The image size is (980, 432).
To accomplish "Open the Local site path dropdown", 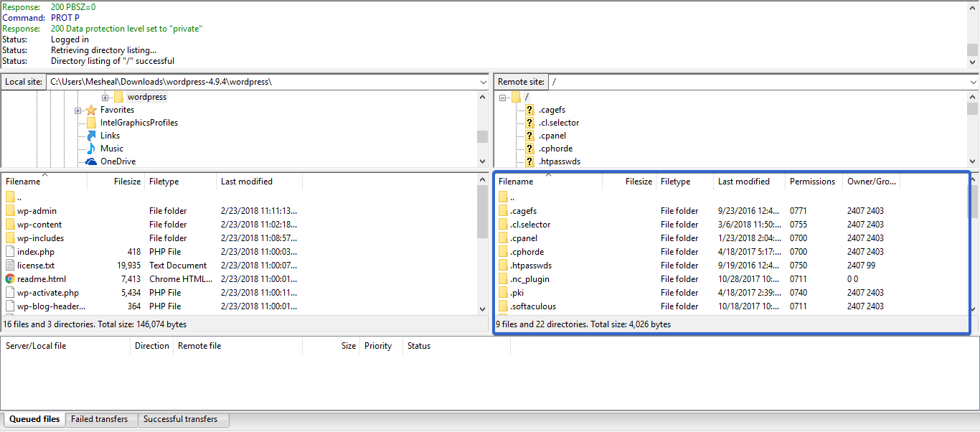I will click(483, 82).
